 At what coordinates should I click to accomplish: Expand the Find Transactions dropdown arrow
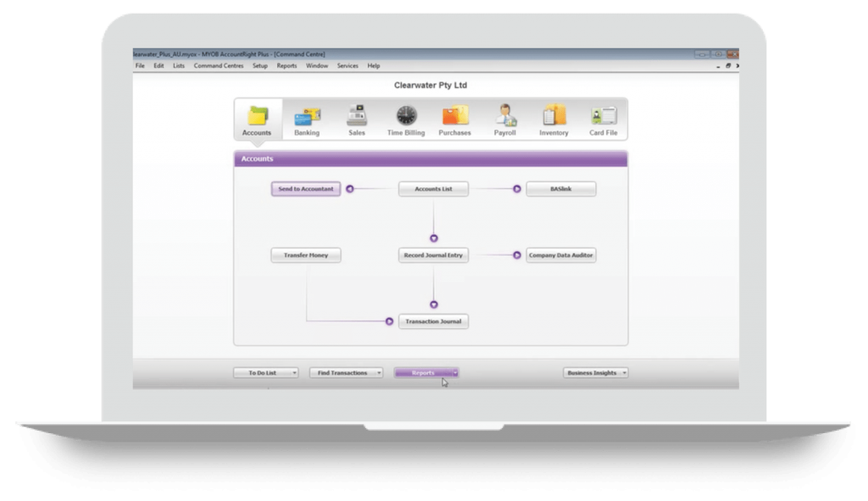[x=379, y=372]
